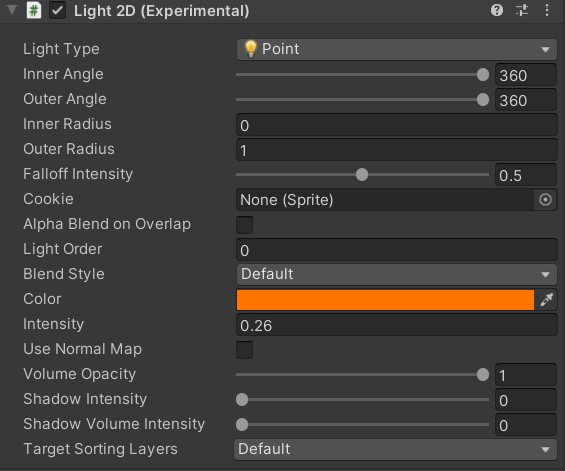Click the Light 2D (Experimental) header title

point(161,11)
